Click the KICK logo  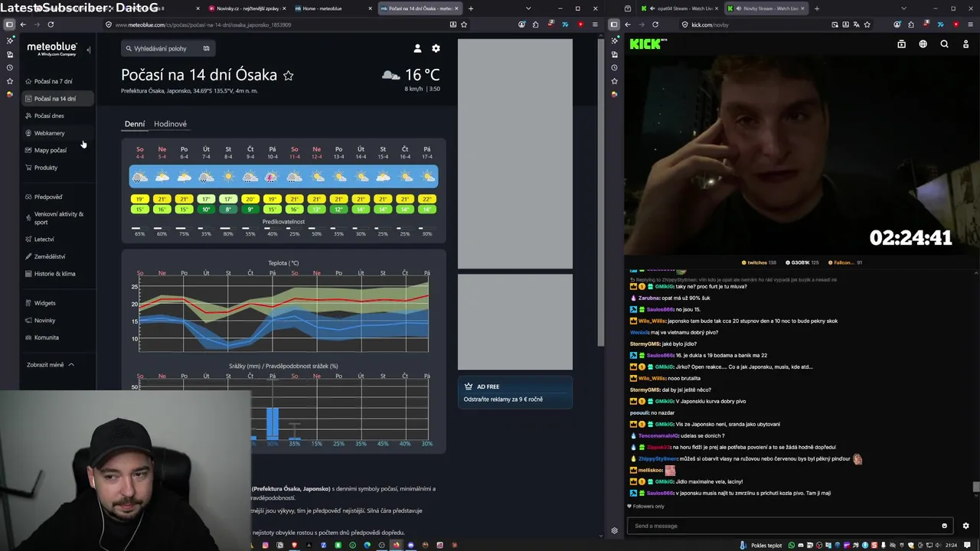(x=648, y=44)
